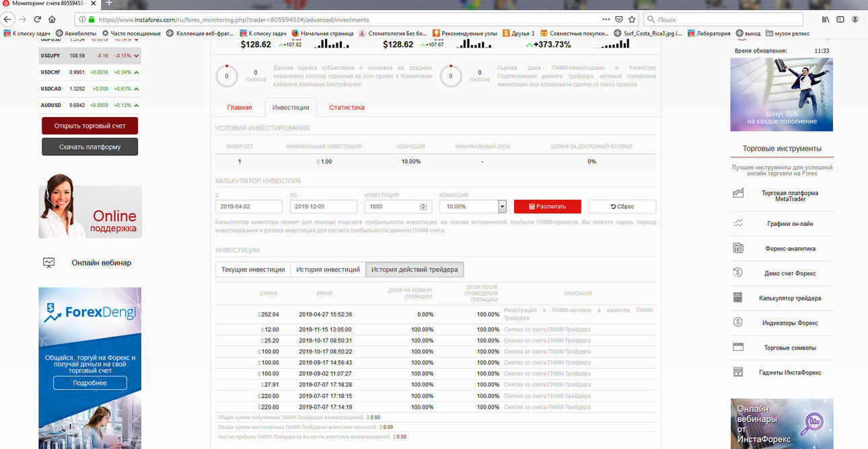Click the red 'Рассчитать' button
This screenshot has height=449, width=868.
point(547,206)
